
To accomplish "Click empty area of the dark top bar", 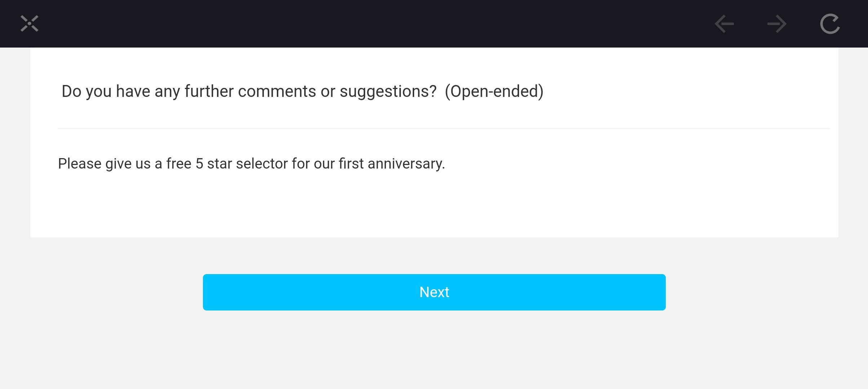I will coord(360,24).
